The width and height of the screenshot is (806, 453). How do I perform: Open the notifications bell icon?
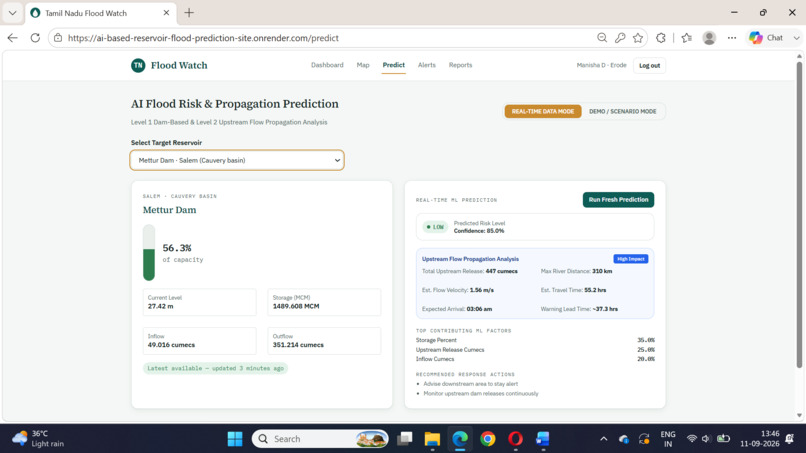[790, 439]
